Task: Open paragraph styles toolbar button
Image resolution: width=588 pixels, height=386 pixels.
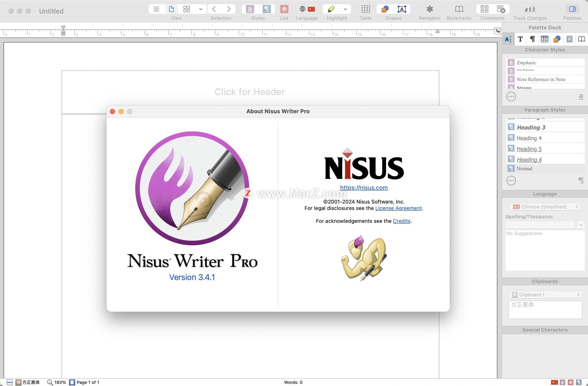Action: coord(267,9)
